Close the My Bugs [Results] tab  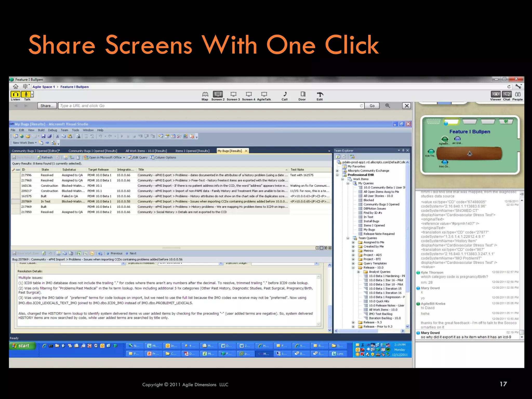click(246, 151)
